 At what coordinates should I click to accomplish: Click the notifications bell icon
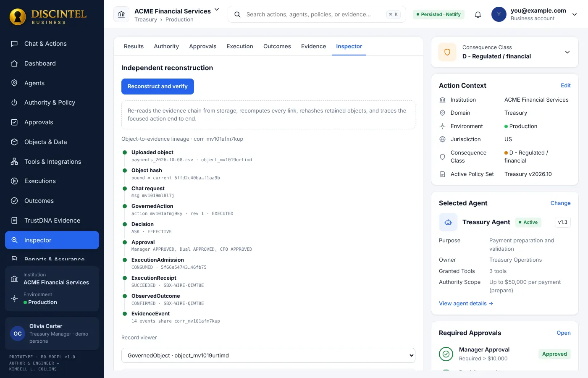(x=478, y=15)
